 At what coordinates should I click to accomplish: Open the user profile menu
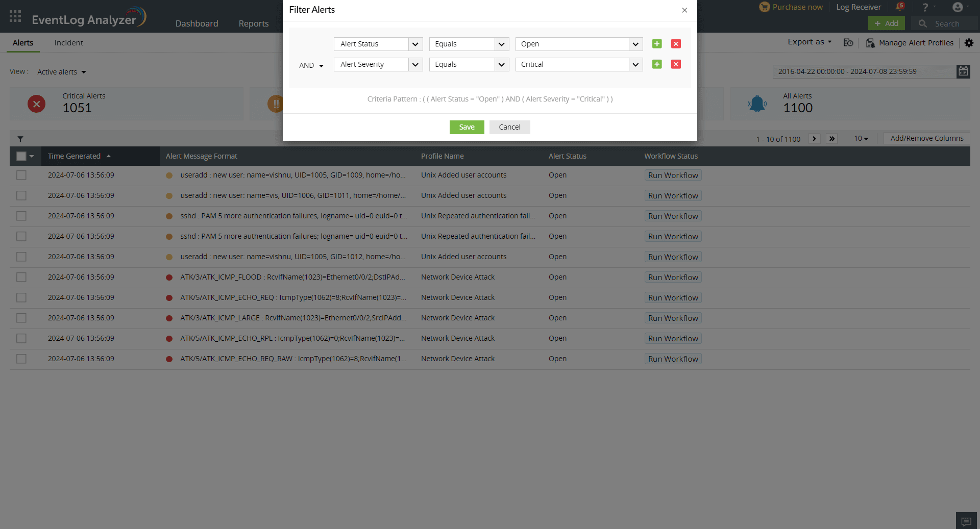(x=959, y=7)
